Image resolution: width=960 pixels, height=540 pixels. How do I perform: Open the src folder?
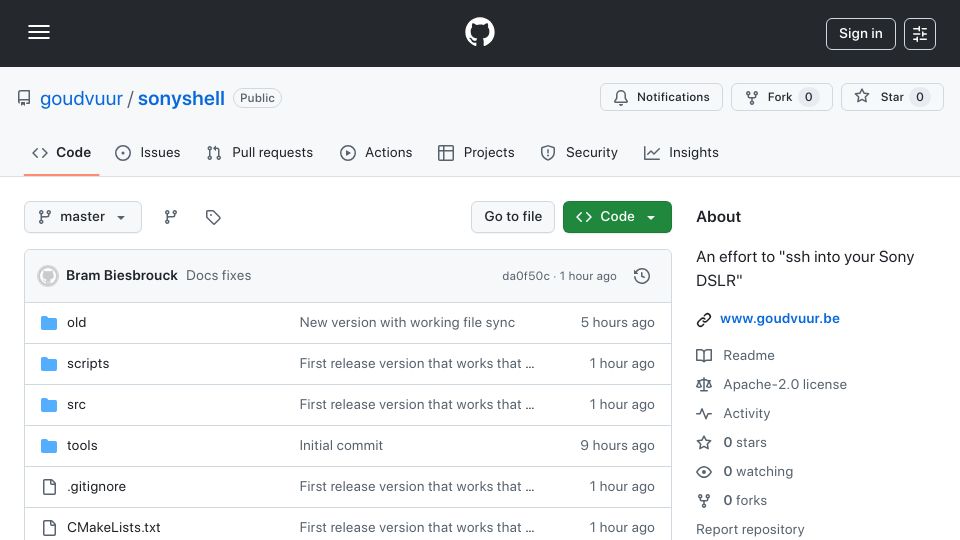pyautogui.click(x=77, y=405)
